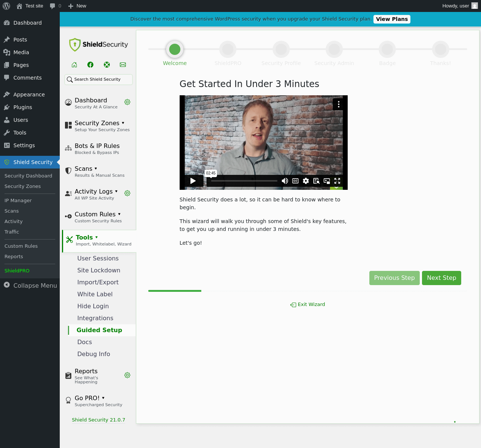Toggle picture-in-picture for the video

pos(327,181)
